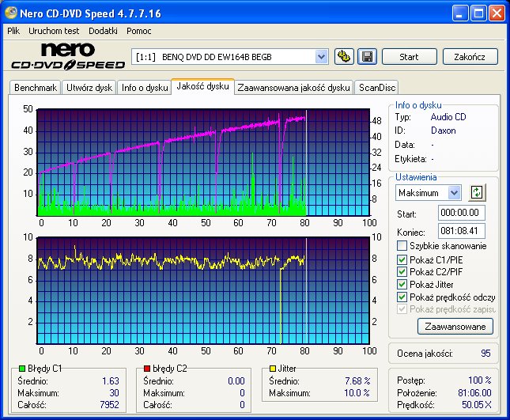Switch to the Utwórz dysk tab
Image resolution: width=510 pixels, height=420 pixels.
pyautogui.click(x=89, y=88)
